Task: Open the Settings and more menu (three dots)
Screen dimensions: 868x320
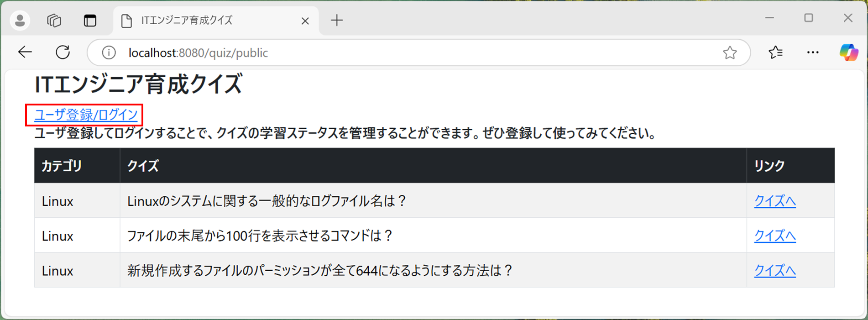Action: point(812,52)
